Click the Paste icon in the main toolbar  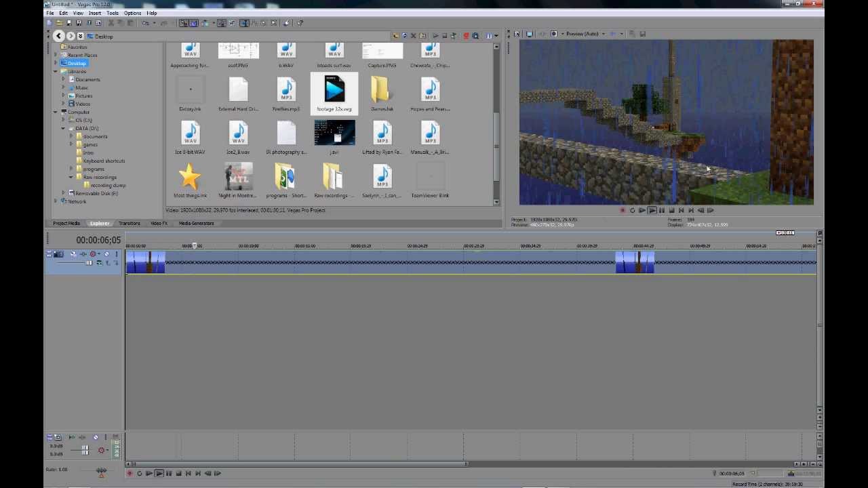tap(130, 23)
